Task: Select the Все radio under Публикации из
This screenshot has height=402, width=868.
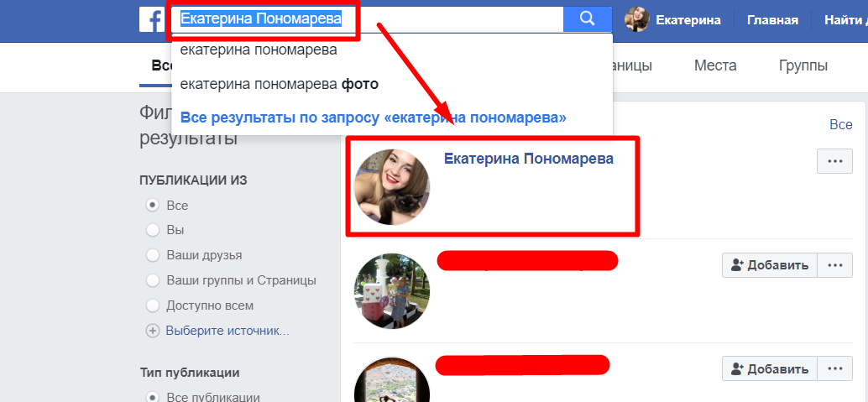Action: click(152, 205)
